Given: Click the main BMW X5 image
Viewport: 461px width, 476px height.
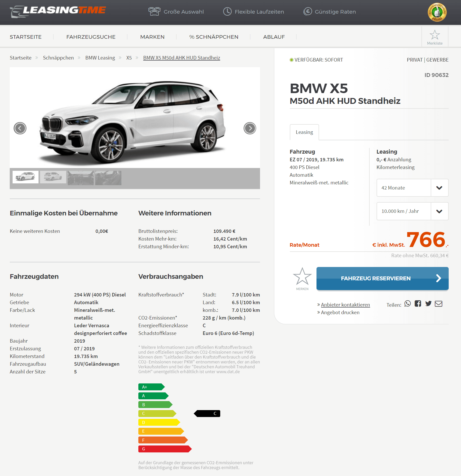Looking at the screenshot, I should 135,117.
